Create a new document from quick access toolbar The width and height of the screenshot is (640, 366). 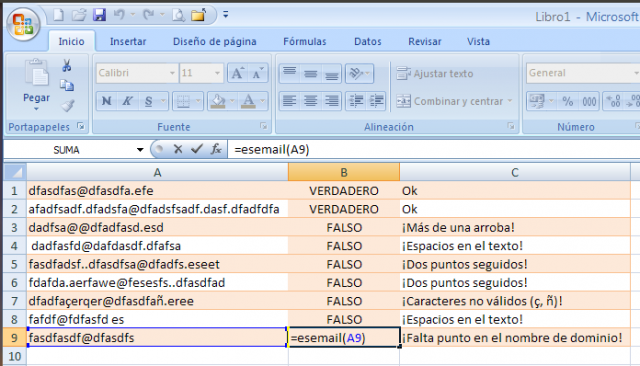point(58,15)
